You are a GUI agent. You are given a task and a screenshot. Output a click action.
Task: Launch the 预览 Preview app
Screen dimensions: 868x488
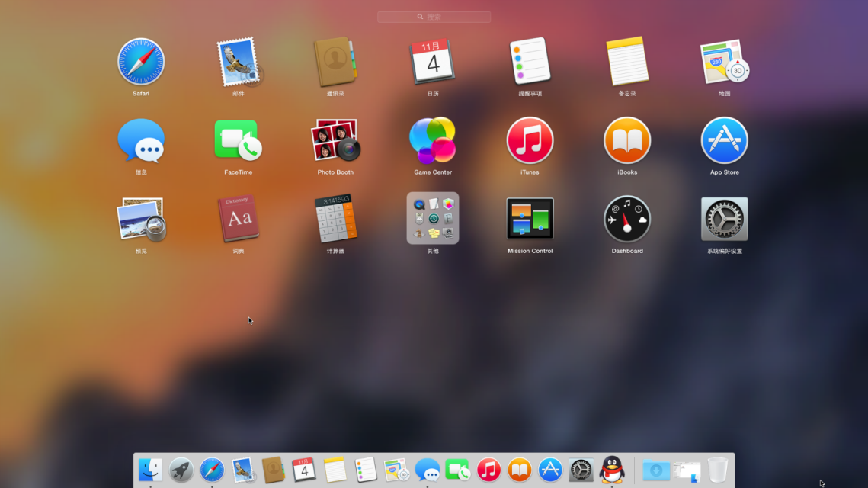[141, 220]
